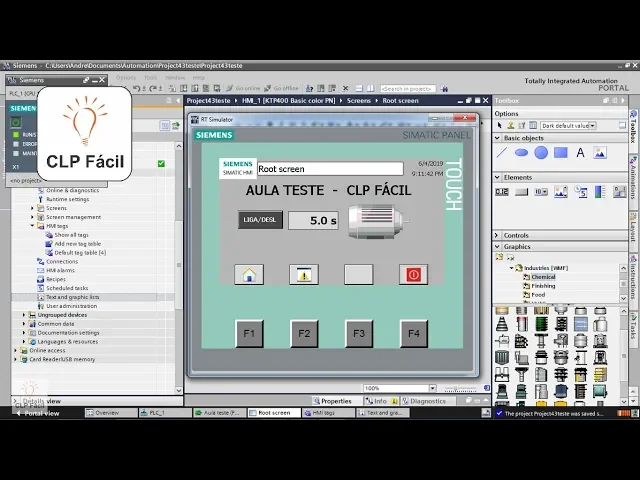Click the 5.0 s time field
This screenshot has width=640, height=480.
click(313, 220)
